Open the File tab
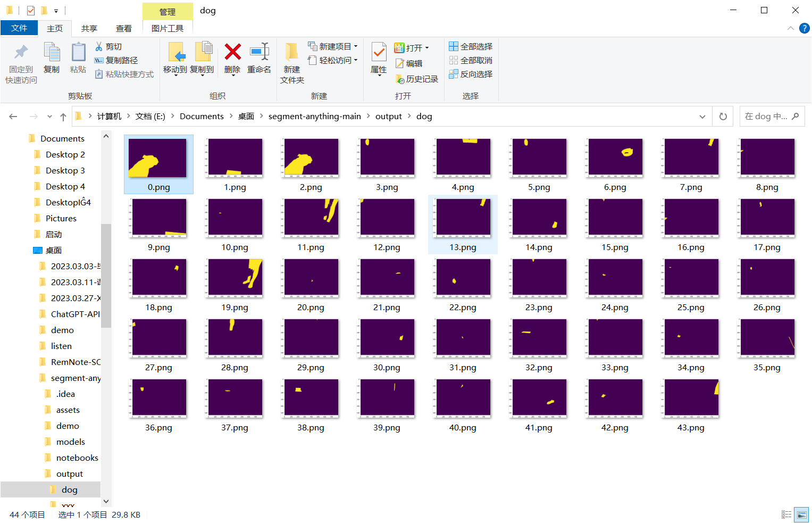812x523 pixels. [x=19, y=28]
